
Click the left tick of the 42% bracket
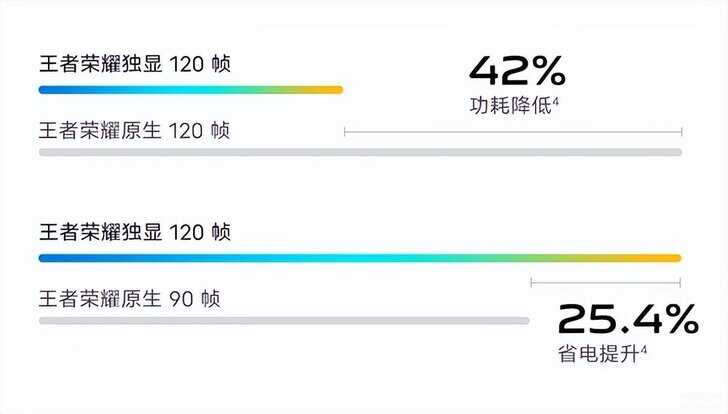click(x=344, y=132)
